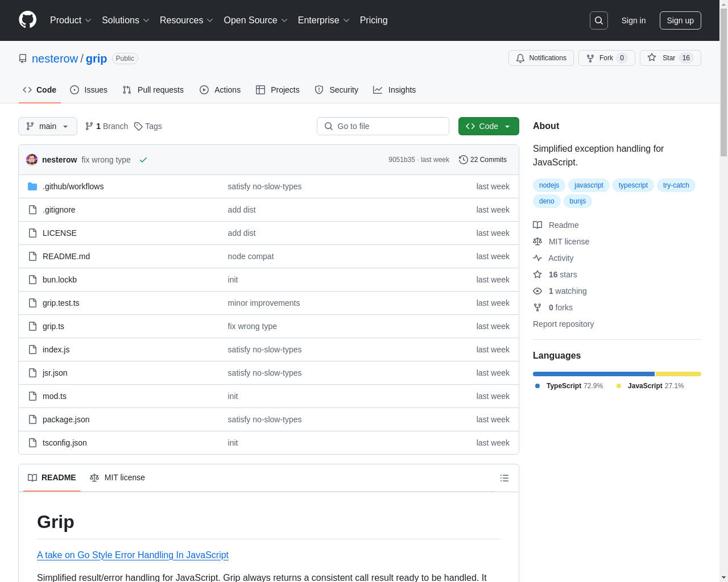The image size is (728, 582).
Task: Open the README.md file
Action: pyautogui.click(x=66, y=256)
